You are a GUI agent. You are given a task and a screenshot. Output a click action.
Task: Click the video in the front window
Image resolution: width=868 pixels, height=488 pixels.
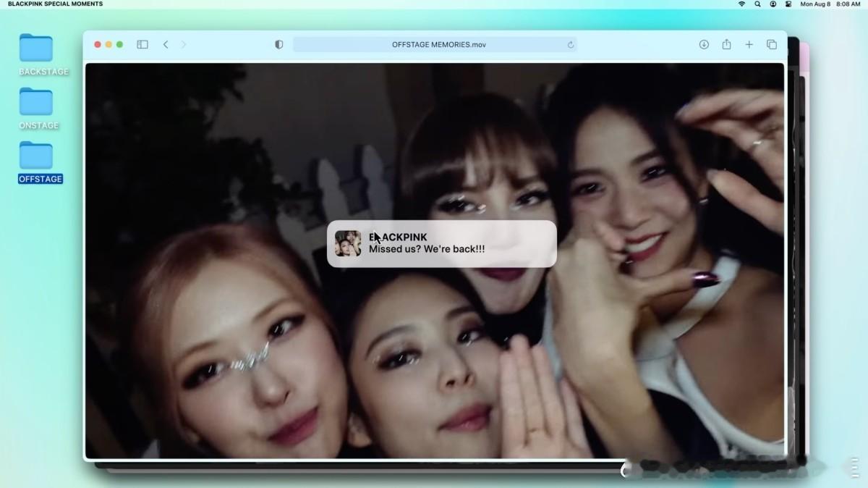pos(435,261)
